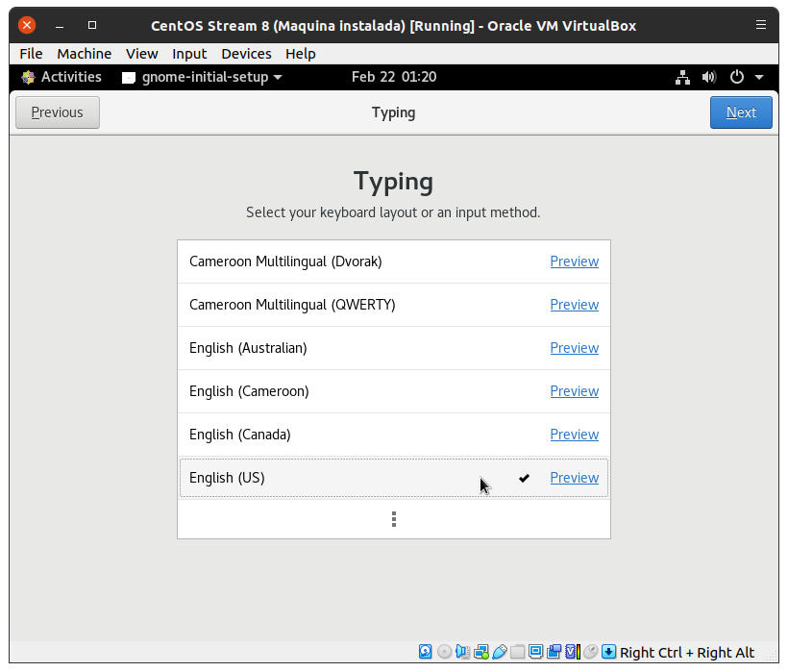Click the GNOME volume icon in top bar
The width and height of the screenshot is (788, 672).
coord(709,77)
